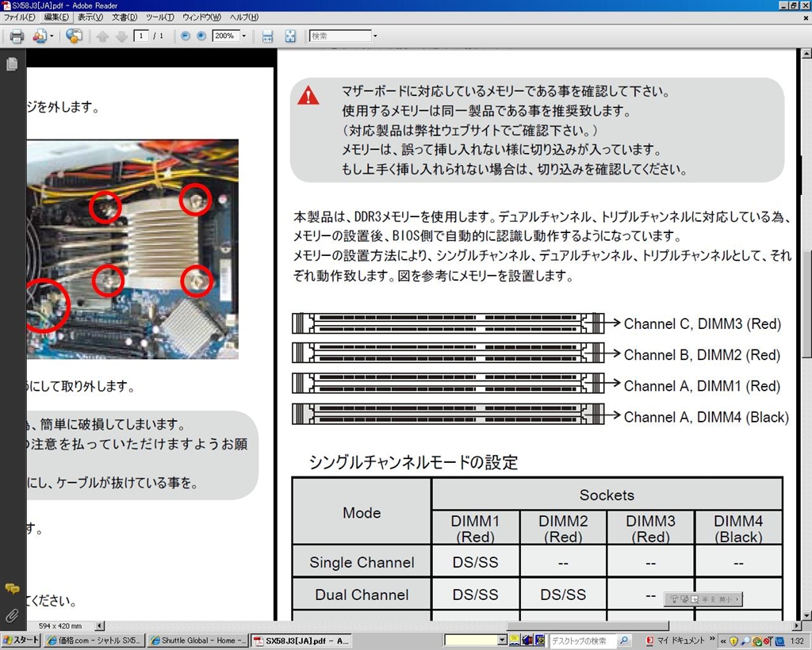Image resolution: width=812 pixels, height=650 pixels.
Task: Click 'シングルチャンネルモードの設定' heading
Action: click(x=413, y=462)
